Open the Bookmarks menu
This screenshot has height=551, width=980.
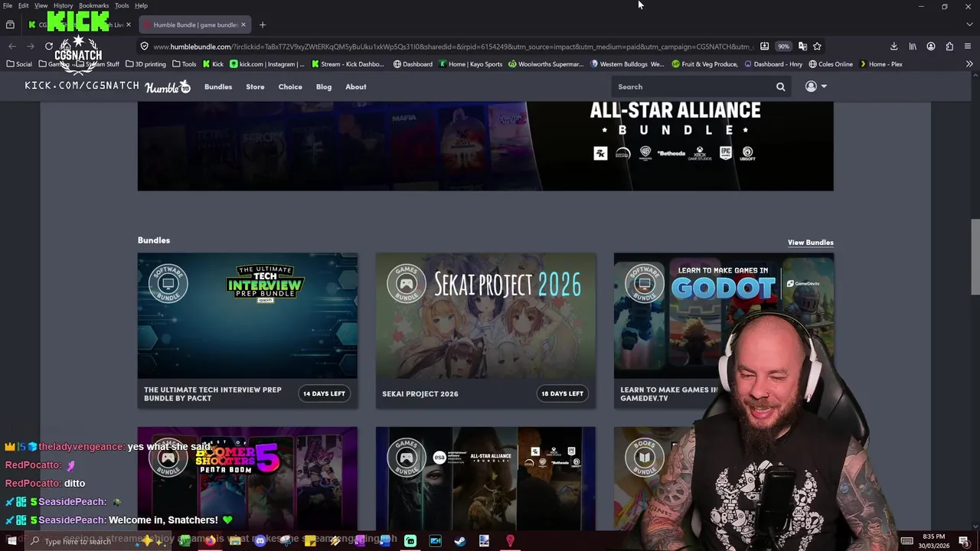pyautogui.click(x=93, y=5)
